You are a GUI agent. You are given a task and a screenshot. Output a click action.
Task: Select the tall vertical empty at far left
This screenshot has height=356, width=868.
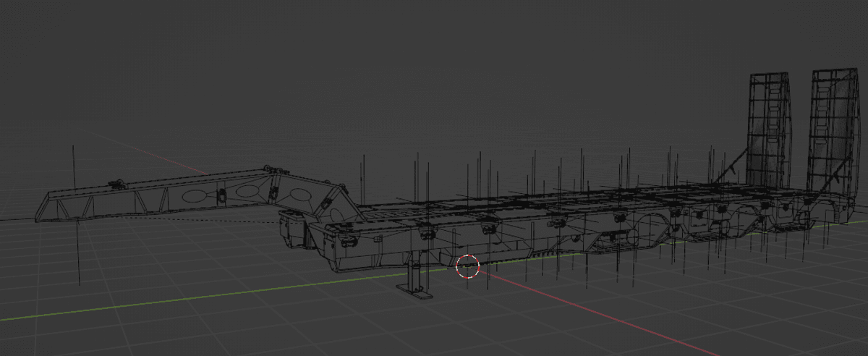point(73,166)
